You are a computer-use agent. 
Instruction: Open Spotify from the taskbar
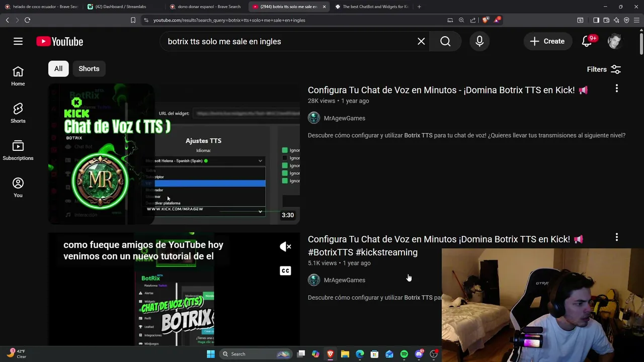pyautogui.click(x=404, y=354)
